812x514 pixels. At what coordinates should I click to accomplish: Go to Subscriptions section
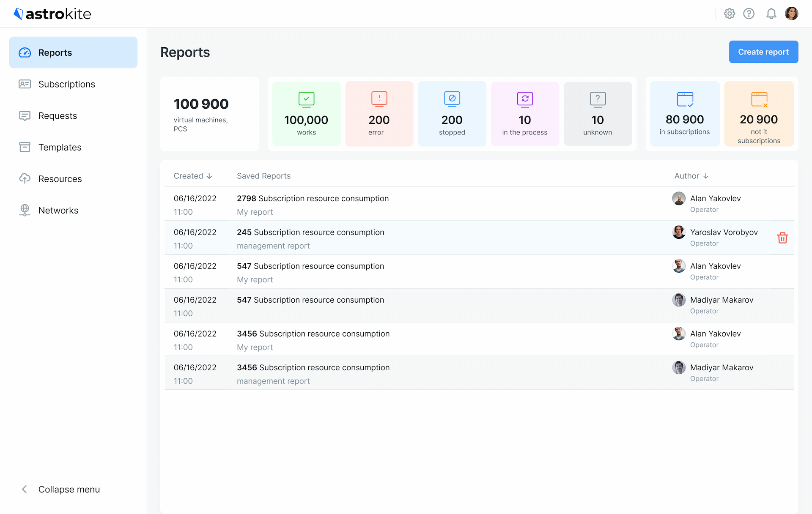click(x=73, y=84)
